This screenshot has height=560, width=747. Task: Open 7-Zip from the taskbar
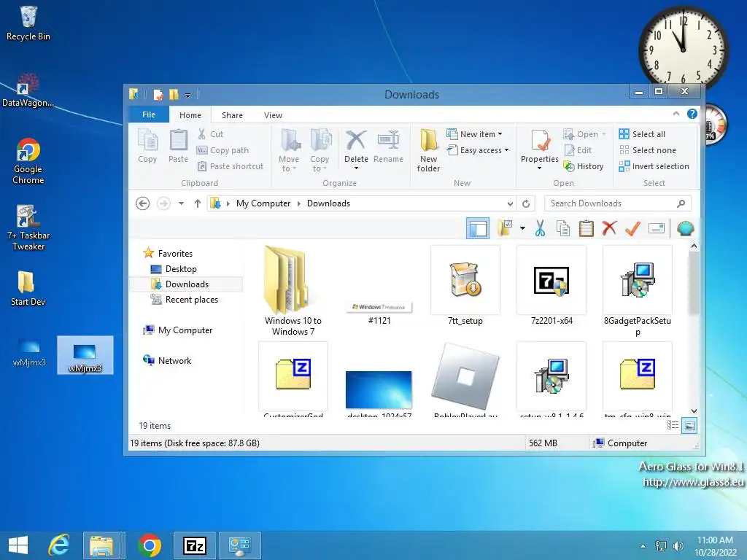(194, 545)
